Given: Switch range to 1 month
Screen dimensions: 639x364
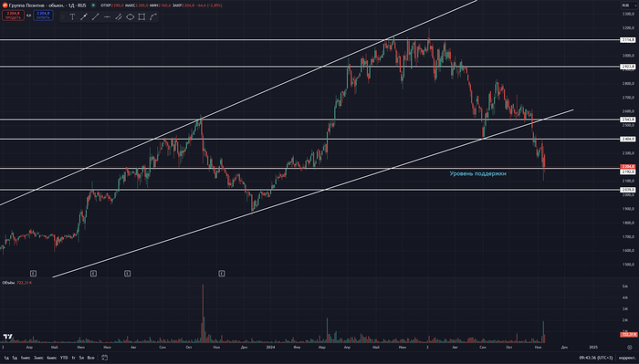Looking at the screenshot, I should (x=26, y=358).
